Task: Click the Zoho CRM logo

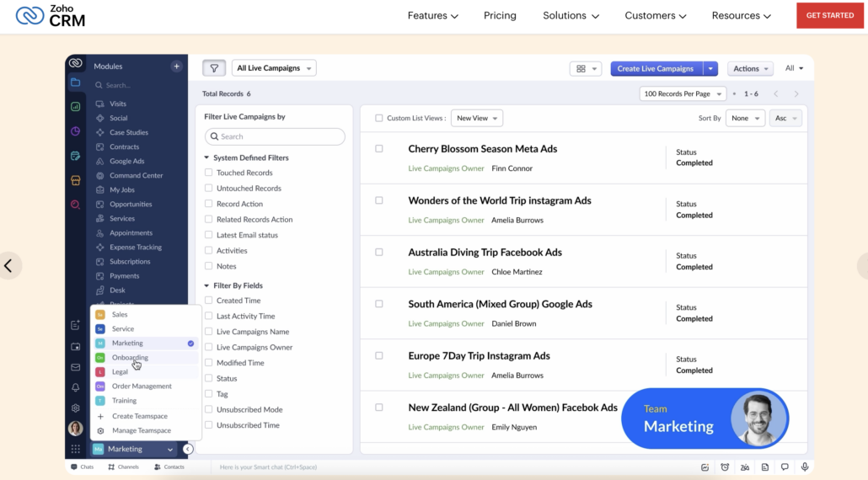Action: [x=51, y=16]
